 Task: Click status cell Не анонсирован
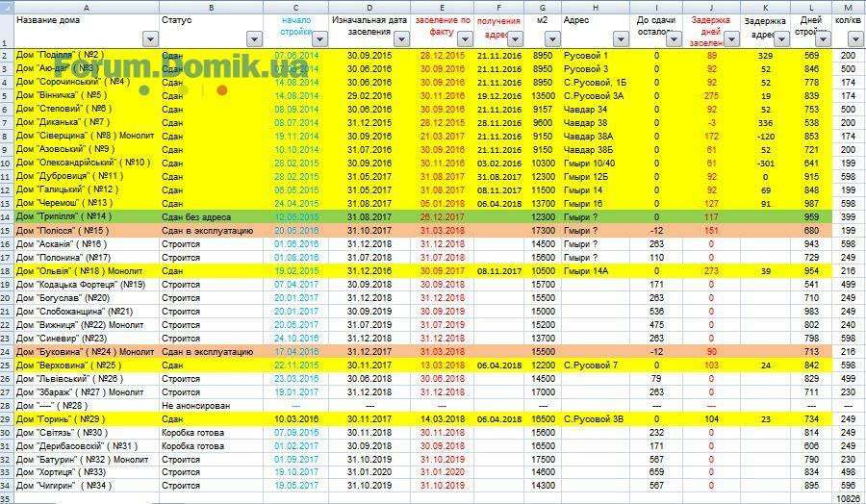click(212, 406)
